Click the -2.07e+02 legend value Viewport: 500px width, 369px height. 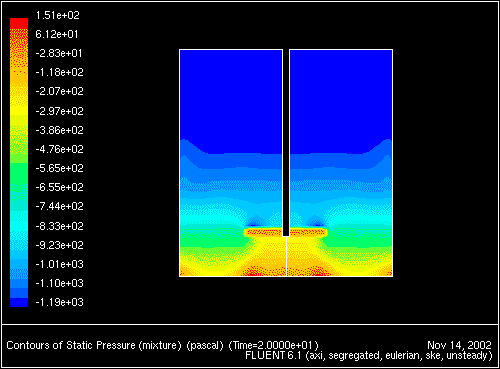(59, 91)
